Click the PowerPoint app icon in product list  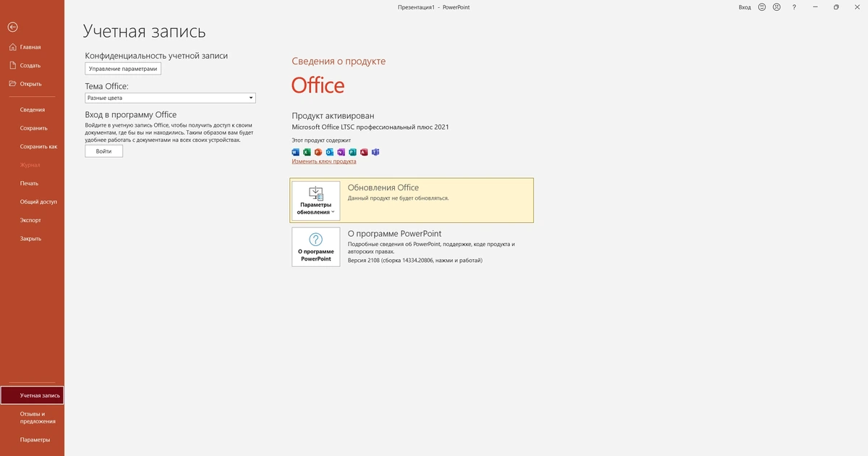(318, 152)
